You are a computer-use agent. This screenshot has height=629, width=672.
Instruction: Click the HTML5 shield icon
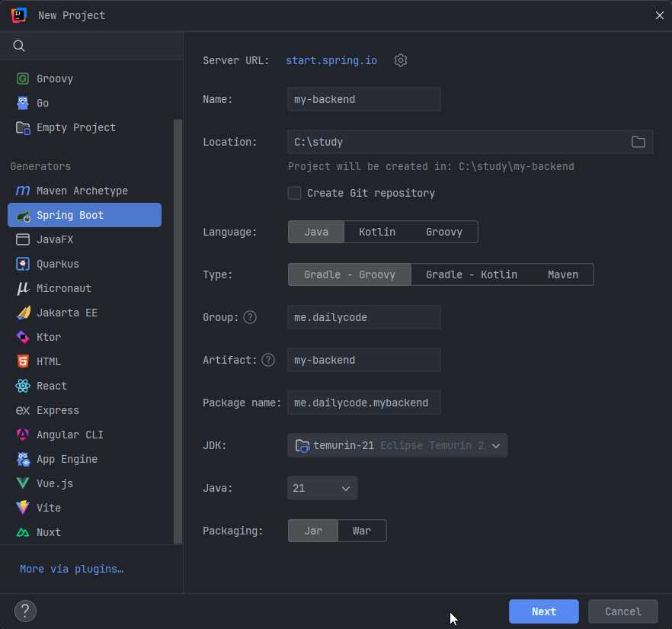tap(23, 362)
